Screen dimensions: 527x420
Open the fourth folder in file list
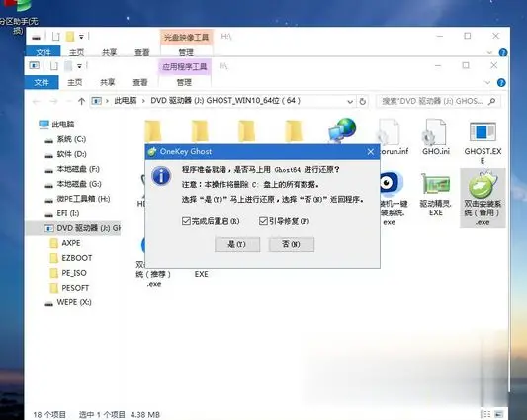click(294, 131)
